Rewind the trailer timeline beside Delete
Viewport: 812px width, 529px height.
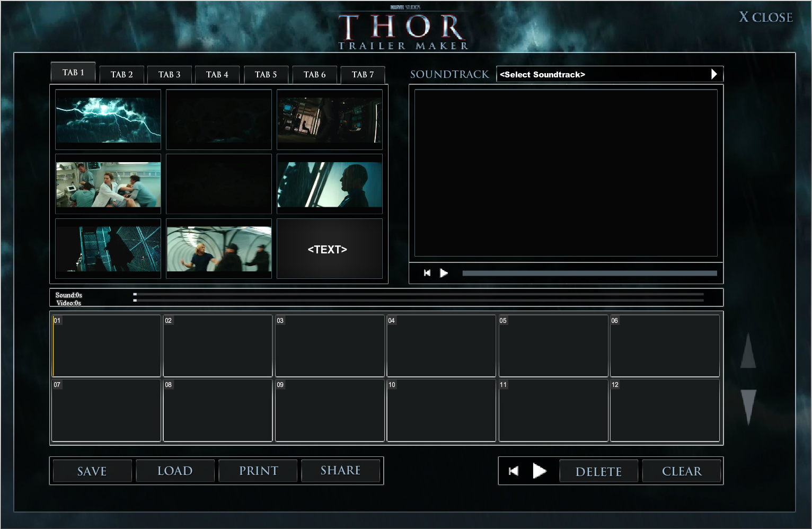[514, 471]
